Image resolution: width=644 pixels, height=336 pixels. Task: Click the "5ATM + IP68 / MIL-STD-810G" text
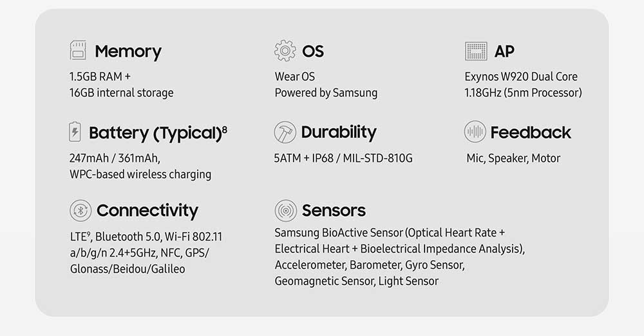tap(343, 158)
